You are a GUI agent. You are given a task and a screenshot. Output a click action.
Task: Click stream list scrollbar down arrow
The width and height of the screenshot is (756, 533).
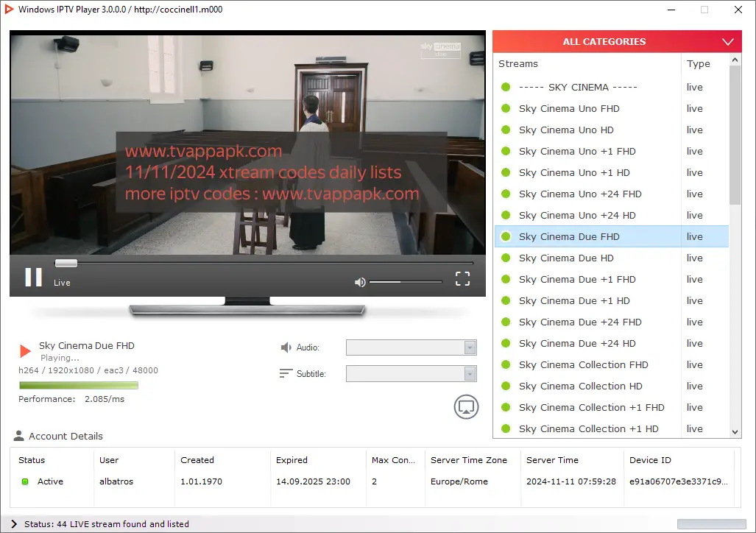pos(735,432)
